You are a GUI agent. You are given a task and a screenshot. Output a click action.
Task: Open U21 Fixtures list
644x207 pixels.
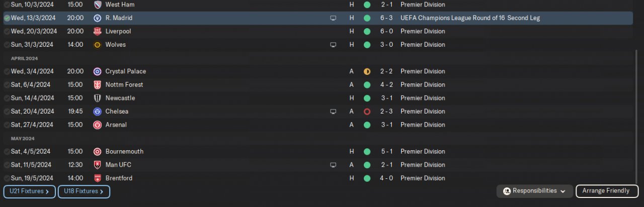[x=29, y=191]
